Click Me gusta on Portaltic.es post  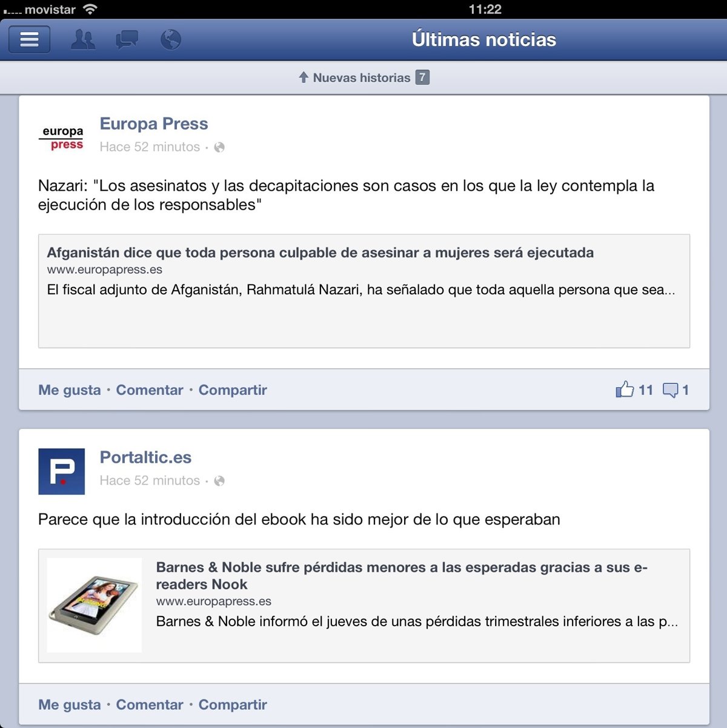70,705
